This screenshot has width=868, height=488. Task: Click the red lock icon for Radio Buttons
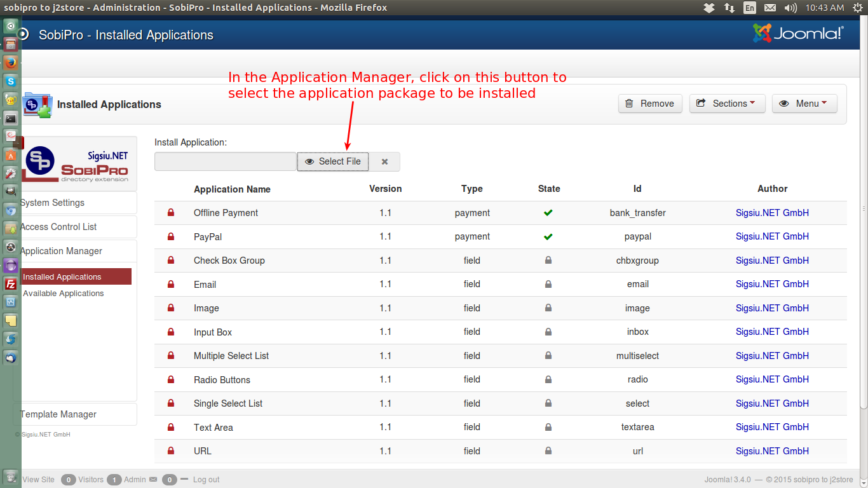[171, 379]
